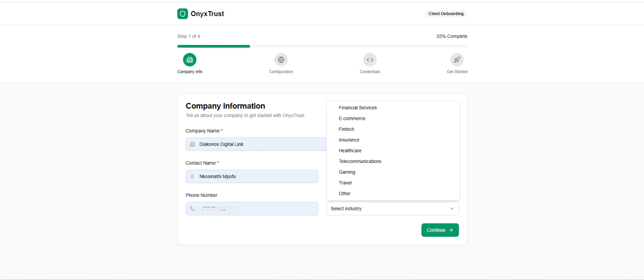Pick the Fintech industry option
The image size is (644, 280).
(393, 129)
